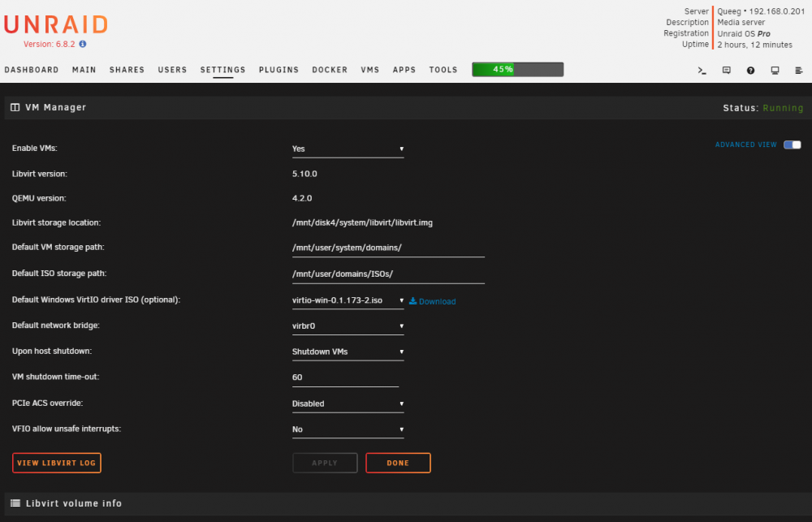The image size is (812, 522).
Task: Open the Users tab
Action: [172, 70]
